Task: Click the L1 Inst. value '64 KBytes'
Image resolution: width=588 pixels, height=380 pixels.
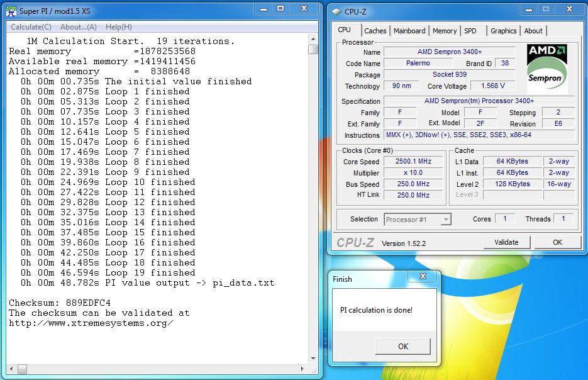Action: pos(513,172)
